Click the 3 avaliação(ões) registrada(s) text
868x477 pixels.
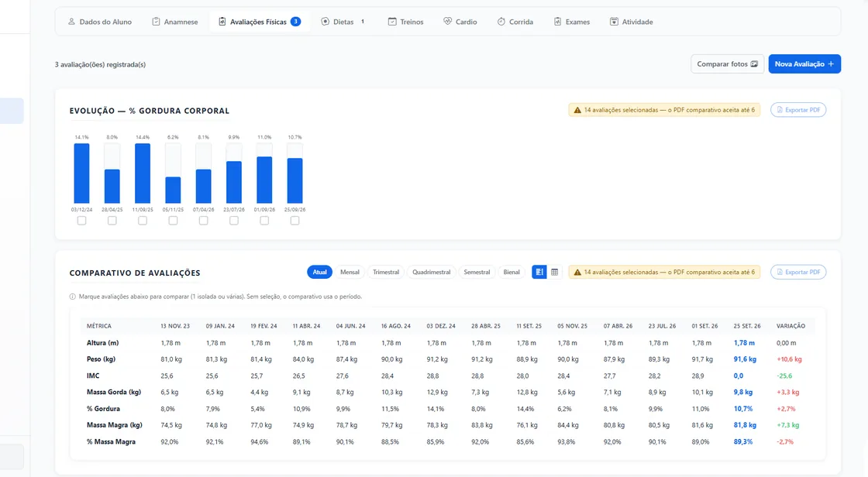coord(100,64)
